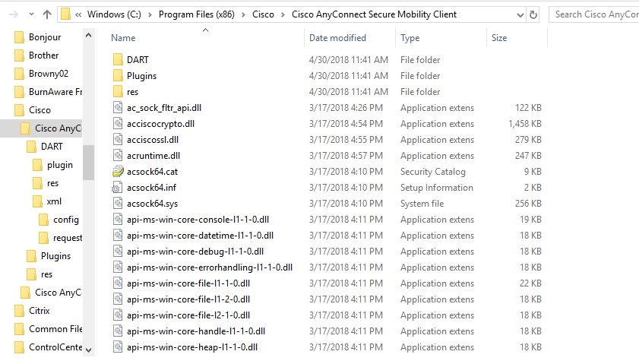Screen dimensions: 639x364
Task: Open breadcrumb chevron after Program Files (x86)
Action: [243, 15]
